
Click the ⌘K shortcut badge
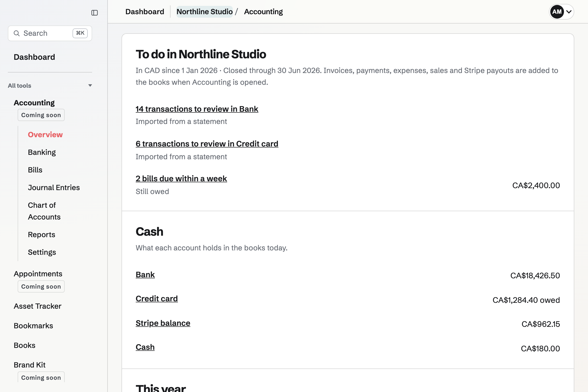coord(80,33)
